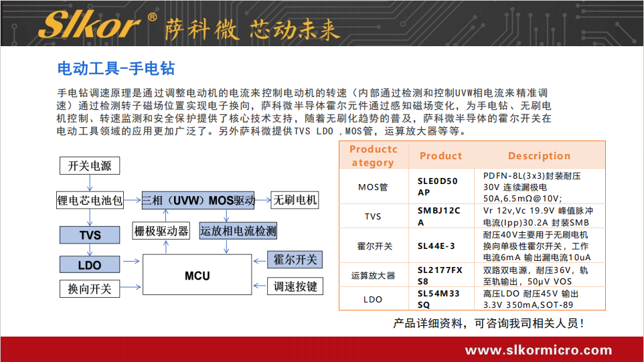The height and width of the screenshot is (362, 644).
Task: Click the 锂电芯电池包 block
Action: (x=90, y=200)
